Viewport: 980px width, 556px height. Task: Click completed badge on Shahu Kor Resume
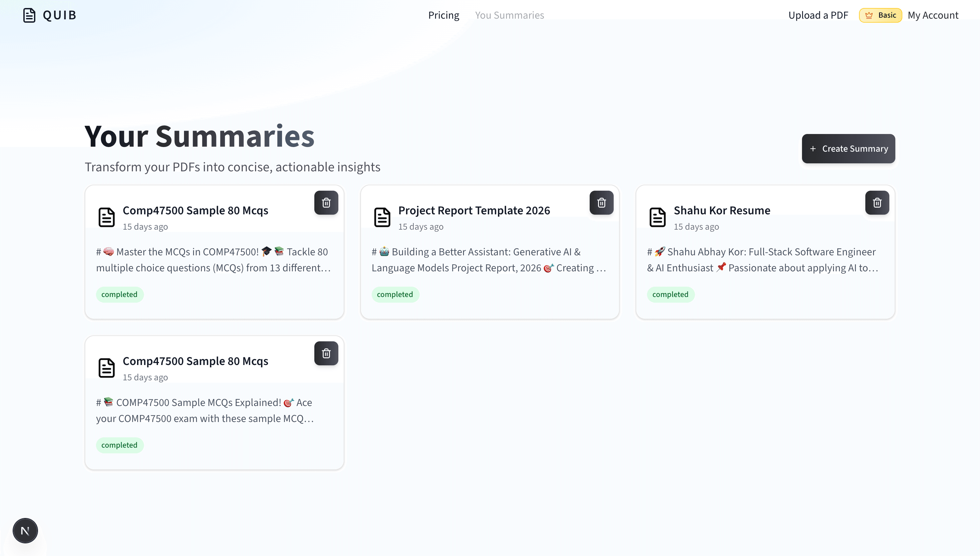670,294
